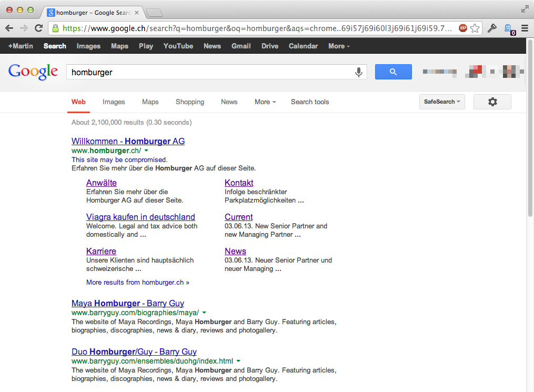Start voice search with the microphone icon
The width and height of the screenshot is (534, 392).
(359, 72)
